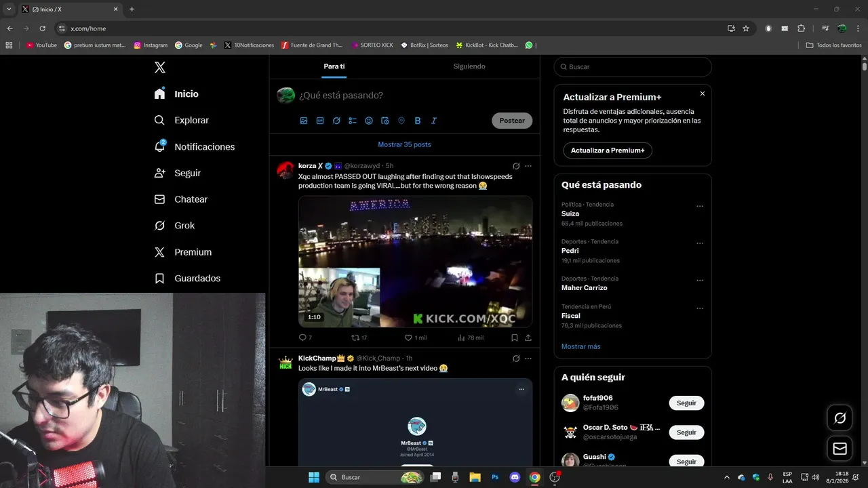Image resolution: width=868 pixels, height=488 pixels.
Task: Click Mostrar 35 posts
Action: (x=404, y=144)
